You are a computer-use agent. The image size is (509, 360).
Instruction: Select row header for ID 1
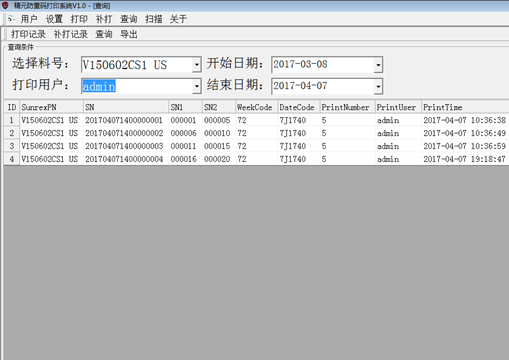(x=12, y=120)
